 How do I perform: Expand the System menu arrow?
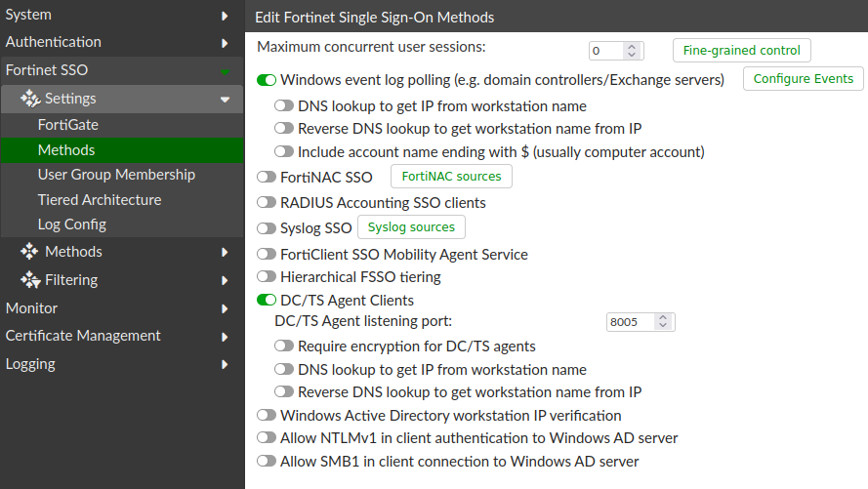225,16
